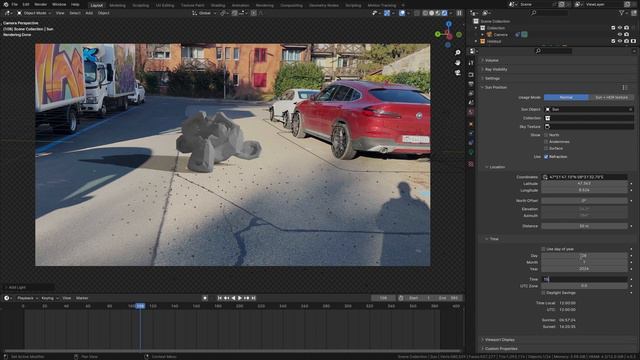Open the File menu
The image size is (640, 360).
pos(15,4)
